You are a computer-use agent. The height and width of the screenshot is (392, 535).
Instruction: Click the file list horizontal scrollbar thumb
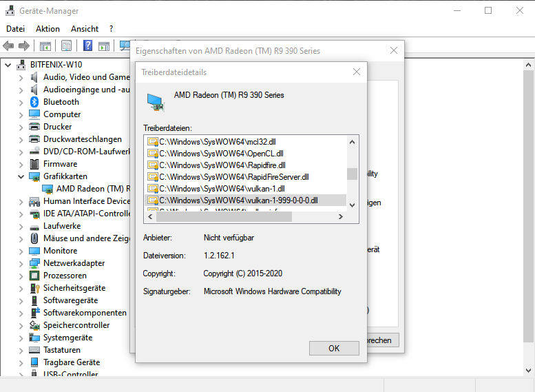[x=224, y=216]
